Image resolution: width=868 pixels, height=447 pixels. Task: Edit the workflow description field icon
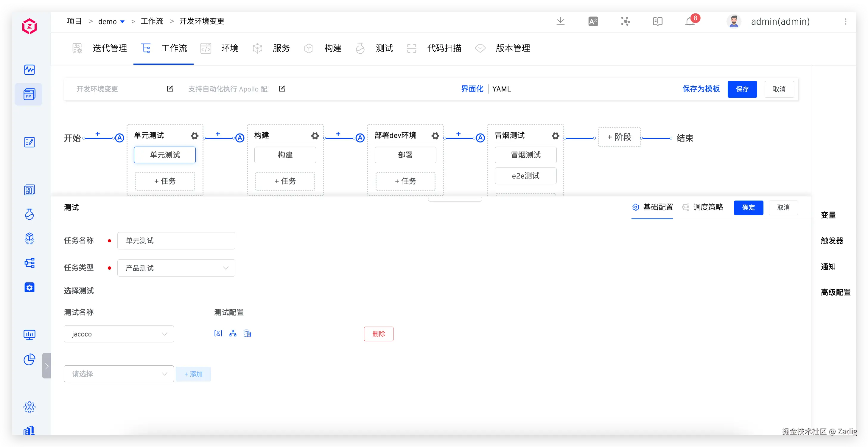coord(282,89)
